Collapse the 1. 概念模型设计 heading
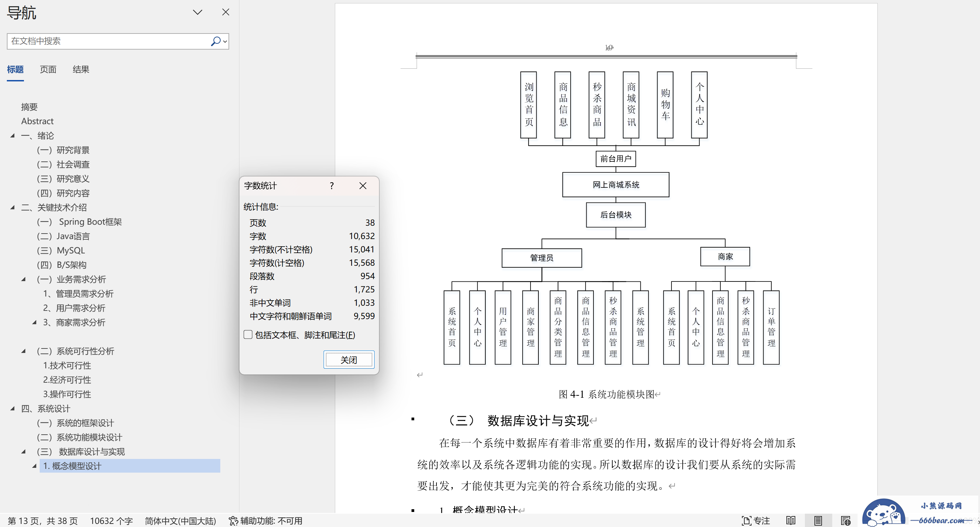The height and width of the screenshot is (527, 980). click(x=34, y=466)
